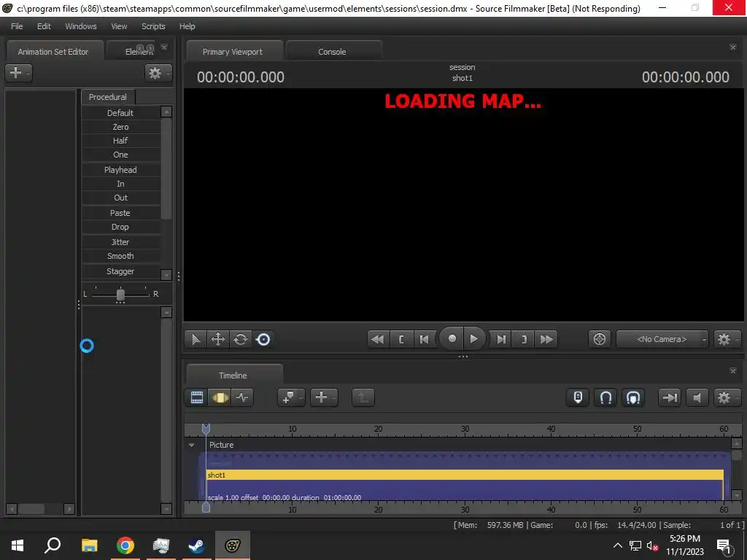Switch to the Motion Editor mode
Image resolution: width=747 pixels, height=560 pixels.
coord(220,397)
